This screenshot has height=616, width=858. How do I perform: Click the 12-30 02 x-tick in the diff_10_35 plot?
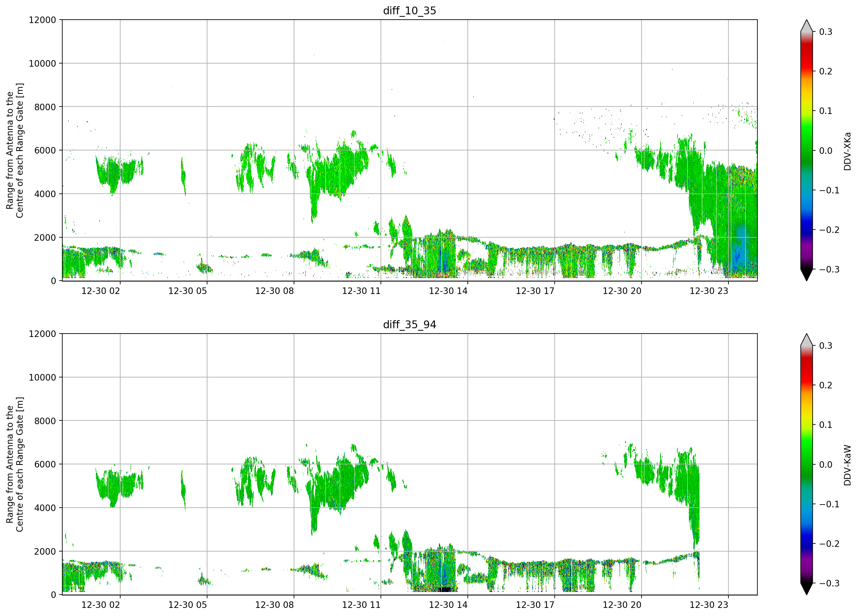101,291
